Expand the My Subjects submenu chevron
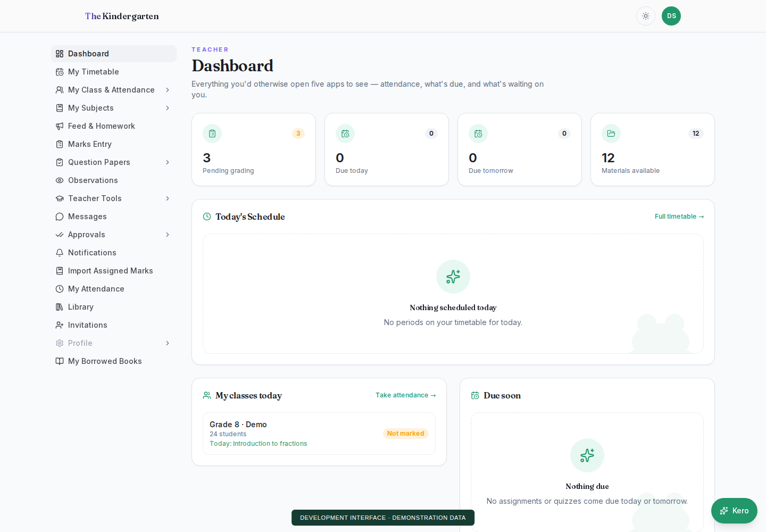The height and width of the screenshot is (532, 766). tap(168, 108)
